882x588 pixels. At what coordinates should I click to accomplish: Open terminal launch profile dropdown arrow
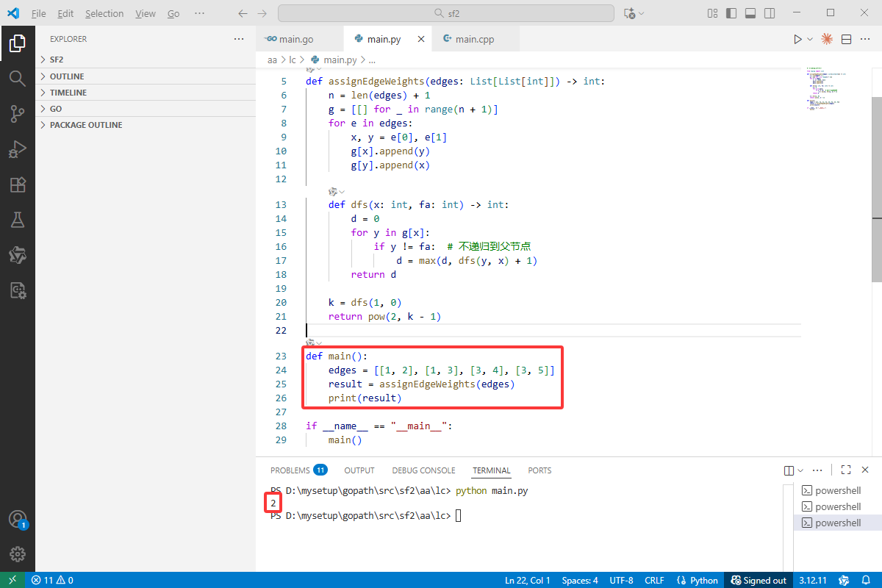tap(800, 470)
